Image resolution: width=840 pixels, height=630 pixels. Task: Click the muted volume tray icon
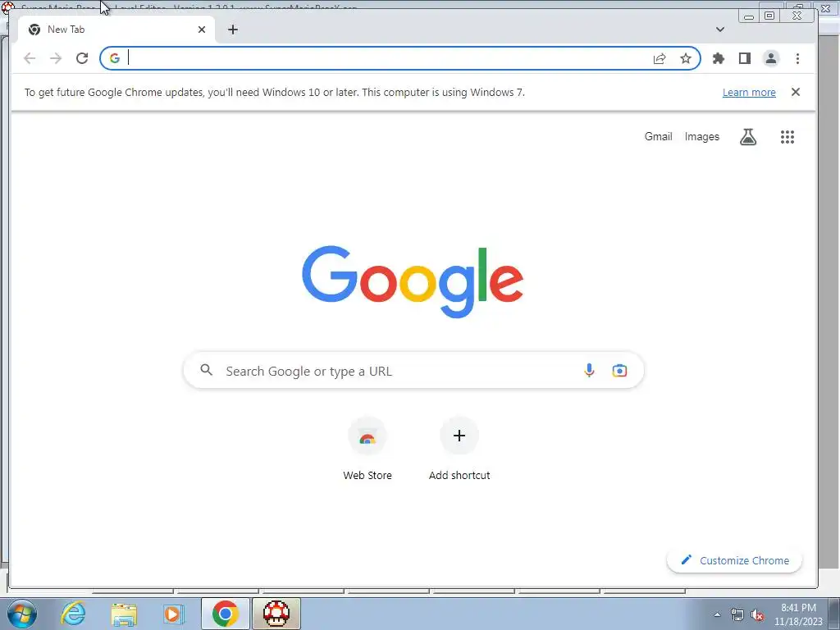point(757,615)
